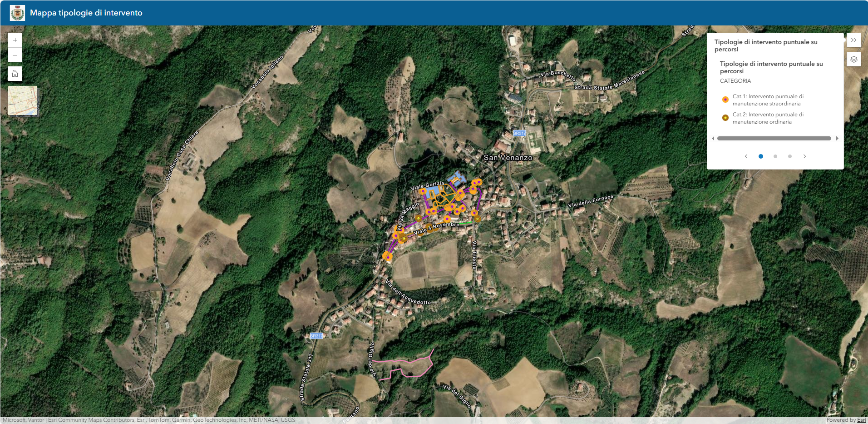Select the third legend page dot
This screenshot has width=868, height=424.
[790, 156]
